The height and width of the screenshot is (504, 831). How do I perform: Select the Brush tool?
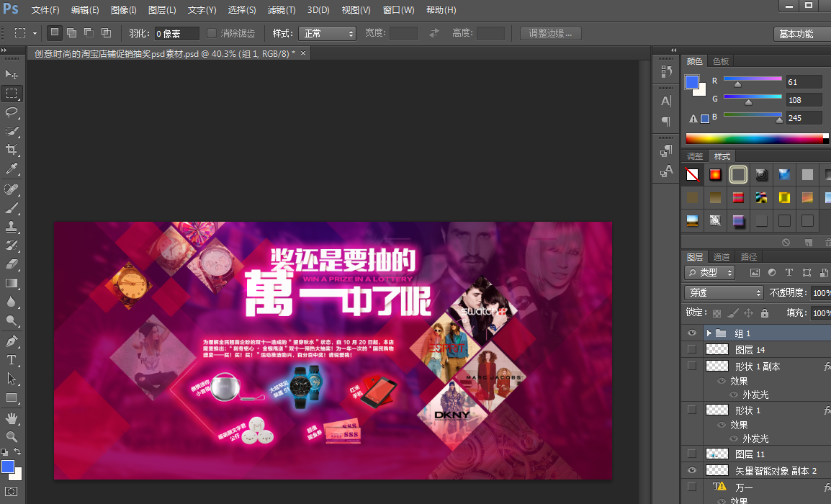coord(11,208)
